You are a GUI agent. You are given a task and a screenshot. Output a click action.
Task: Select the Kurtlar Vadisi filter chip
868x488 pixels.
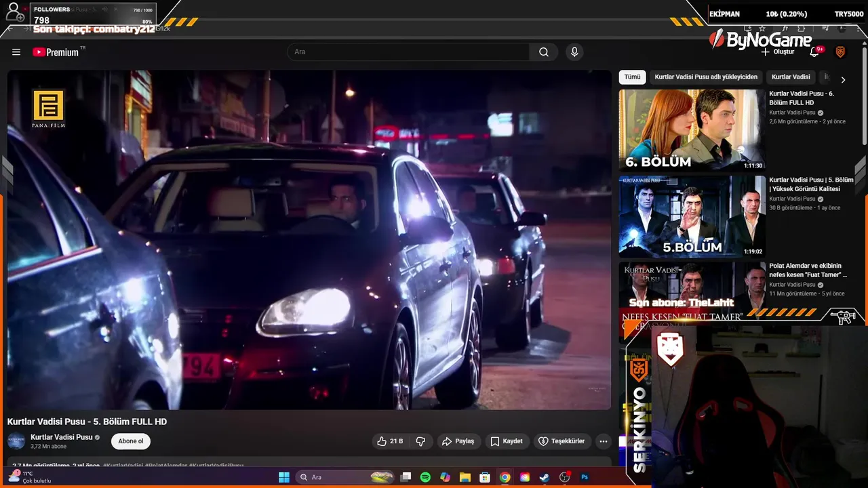pyautogui.click(x=791, y=77)
